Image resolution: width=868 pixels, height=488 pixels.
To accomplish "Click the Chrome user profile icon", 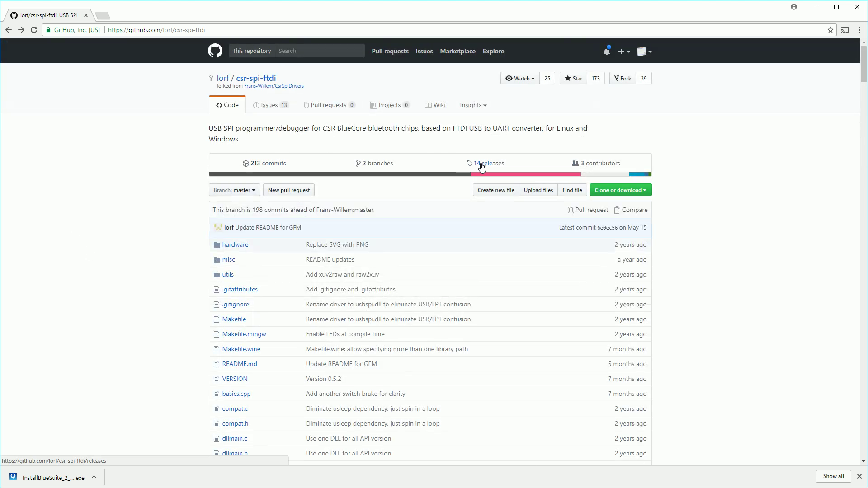I will point(794,7).
